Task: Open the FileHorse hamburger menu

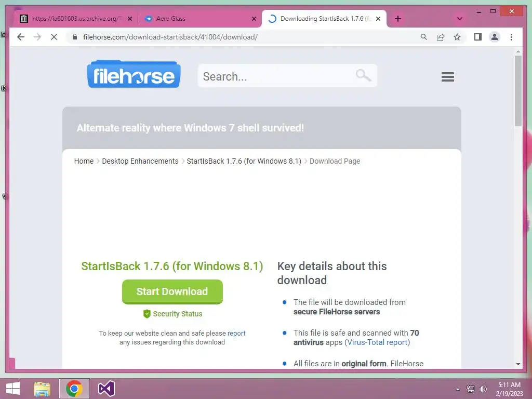Action: coord(447,77)
